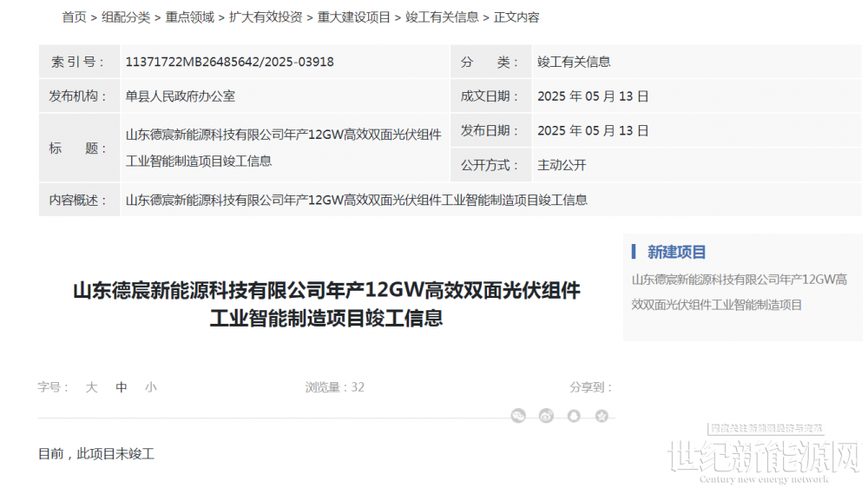Click the 发布日期 date value

click(593, 131)
